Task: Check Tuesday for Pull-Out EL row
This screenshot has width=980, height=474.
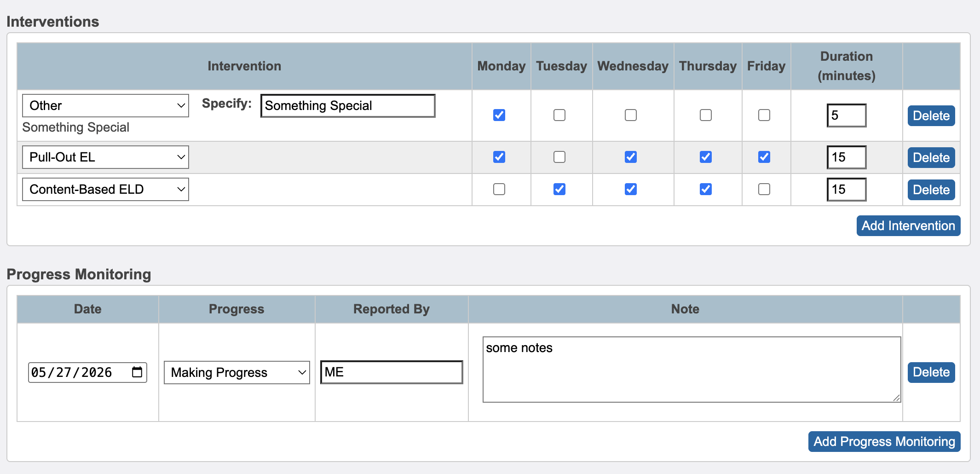Action: pos(559,157)
